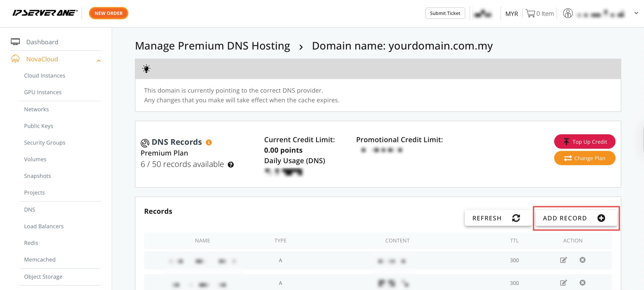644x290 pixels.
Task: Delete the first A record
Action: pyautogui.click(x=582, y=260)
